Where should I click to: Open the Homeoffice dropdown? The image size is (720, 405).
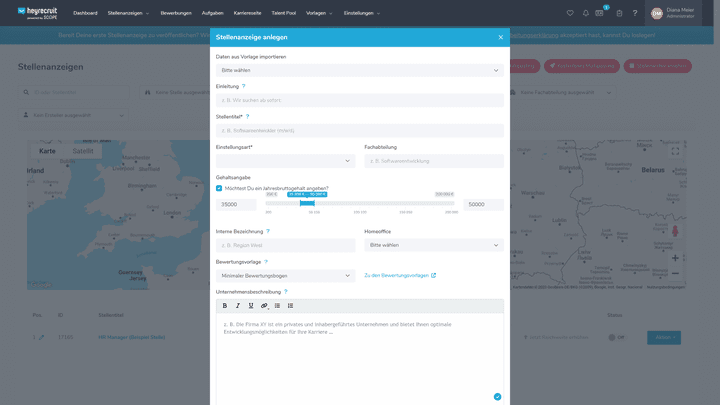(x=433, y=244)
